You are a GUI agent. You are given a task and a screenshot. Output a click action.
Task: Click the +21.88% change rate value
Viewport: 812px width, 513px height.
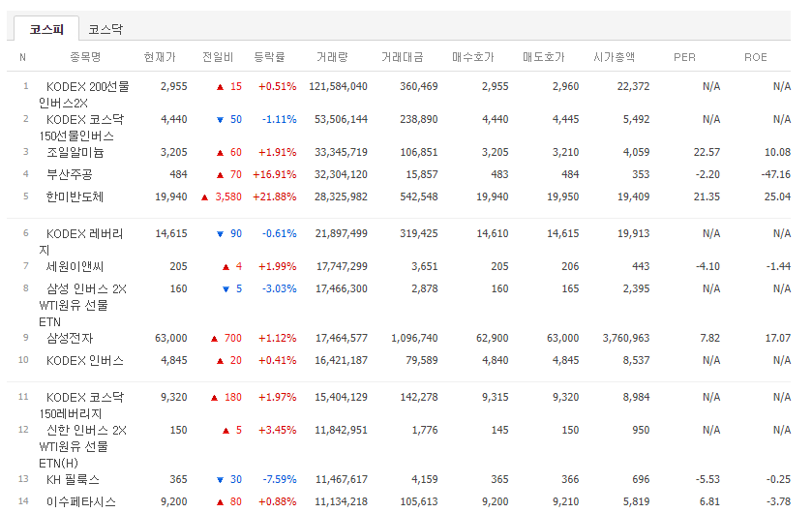coord(275,196)
